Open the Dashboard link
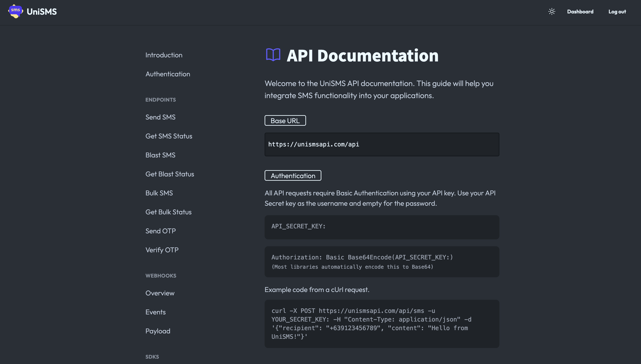The height and width of the screenshot is (364, 641). coord(580,11)
